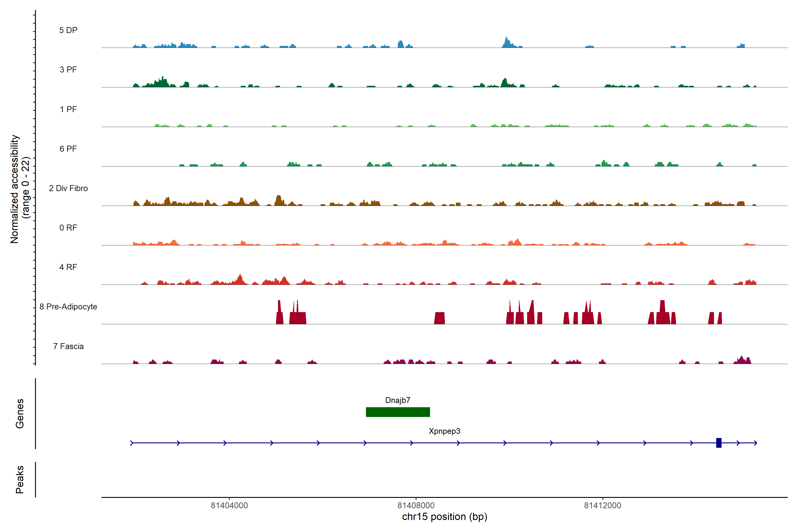Viewport: 798px width, 532px height.
Task: Click the Peaks panel label
Action: [20, 479]
